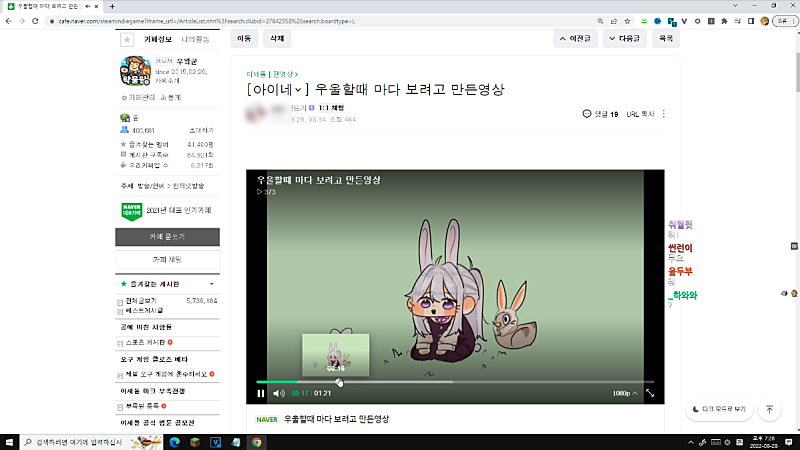Open the Chrome extensions puzzle icon

pyautogui.click(x=724, y=21)
